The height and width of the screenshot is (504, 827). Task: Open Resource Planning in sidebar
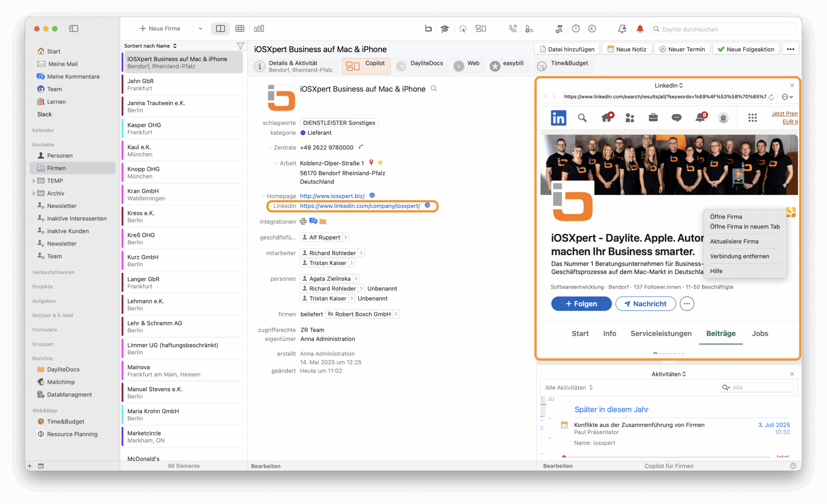72,434
